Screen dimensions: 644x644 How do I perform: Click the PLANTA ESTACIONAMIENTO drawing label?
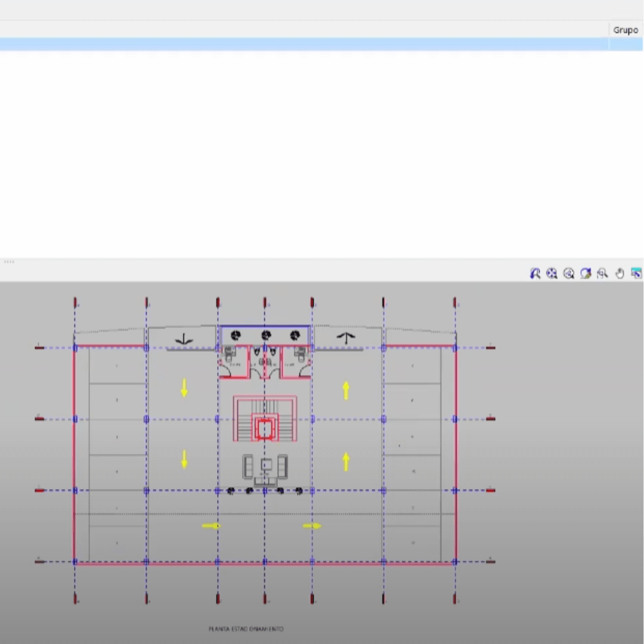click(246, 628)
